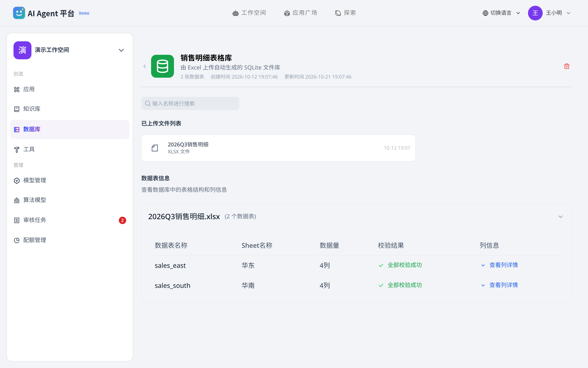Click 查看列详情 for sales_south

[x=500, y=285]
